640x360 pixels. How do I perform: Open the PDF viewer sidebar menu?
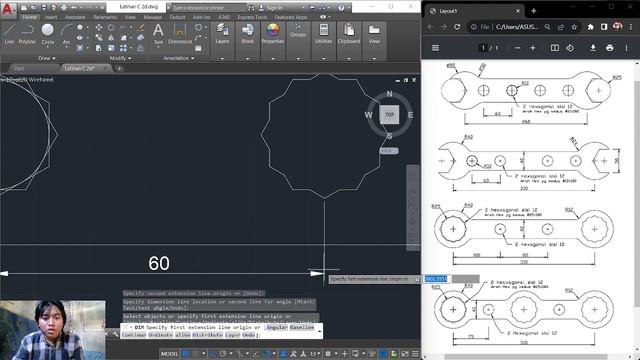(x=436, y=48)
